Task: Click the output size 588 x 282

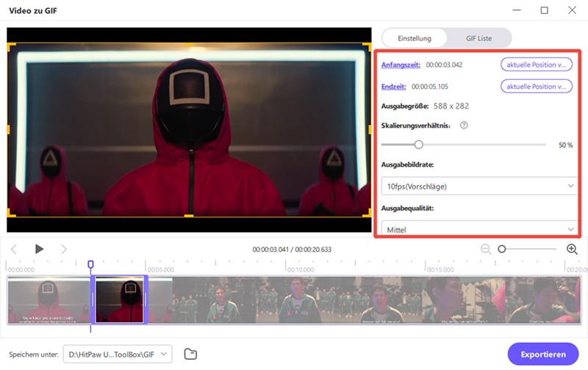Action: pos(451,106)
